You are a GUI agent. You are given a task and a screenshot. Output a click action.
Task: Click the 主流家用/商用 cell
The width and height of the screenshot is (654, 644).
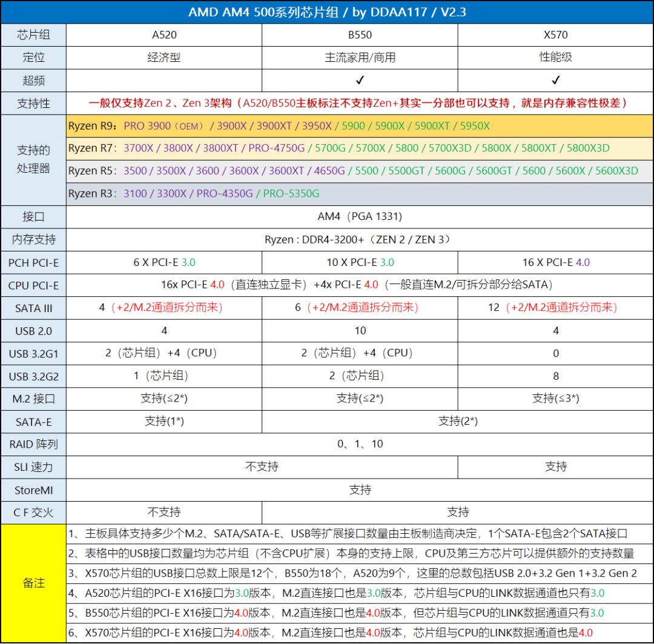[360, 58]
